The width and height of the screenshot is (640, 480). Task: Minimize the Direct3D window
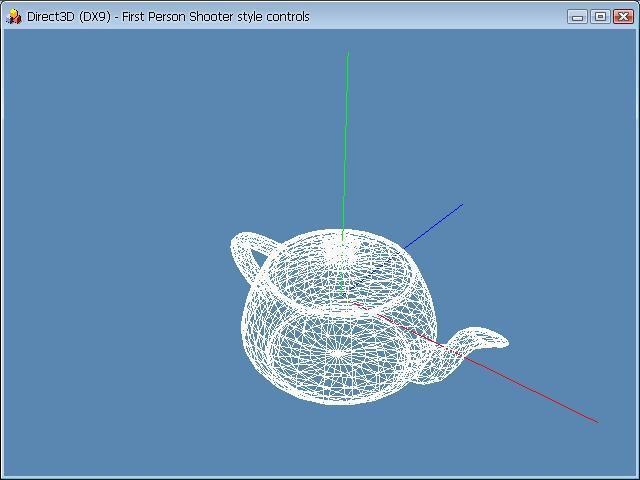pyautogui.click(x=577, y=17)
